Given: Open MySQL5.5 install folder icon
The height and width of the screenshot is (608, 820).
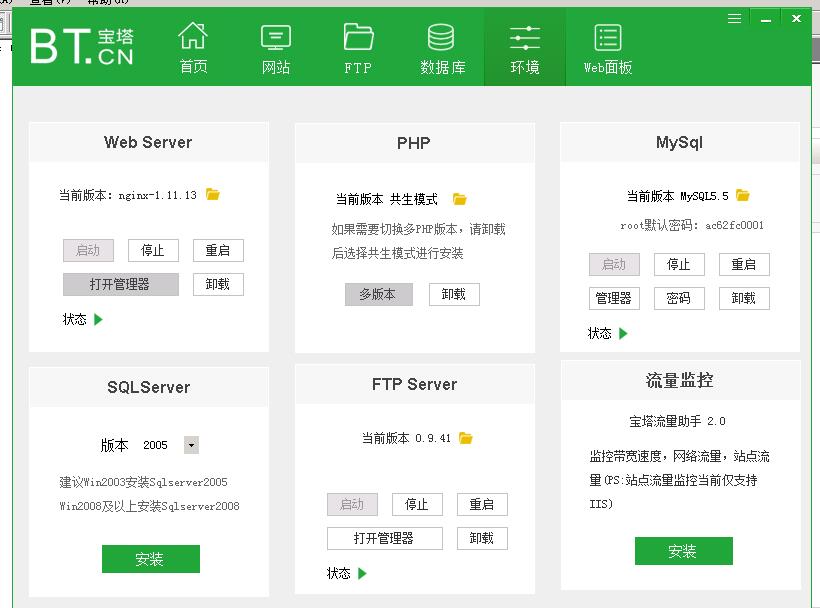Looking at the screenshot, I should click(743, 196).
